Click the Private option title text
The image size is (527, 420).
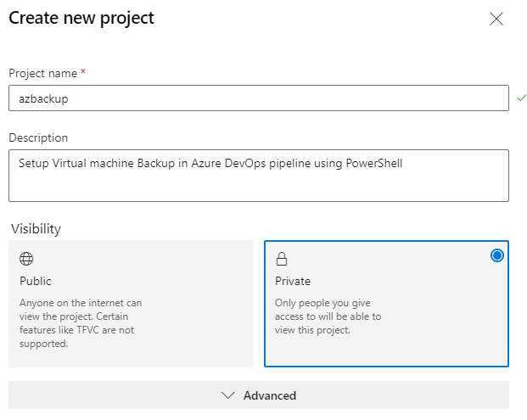pyautogui.click(x=293, y=281)
